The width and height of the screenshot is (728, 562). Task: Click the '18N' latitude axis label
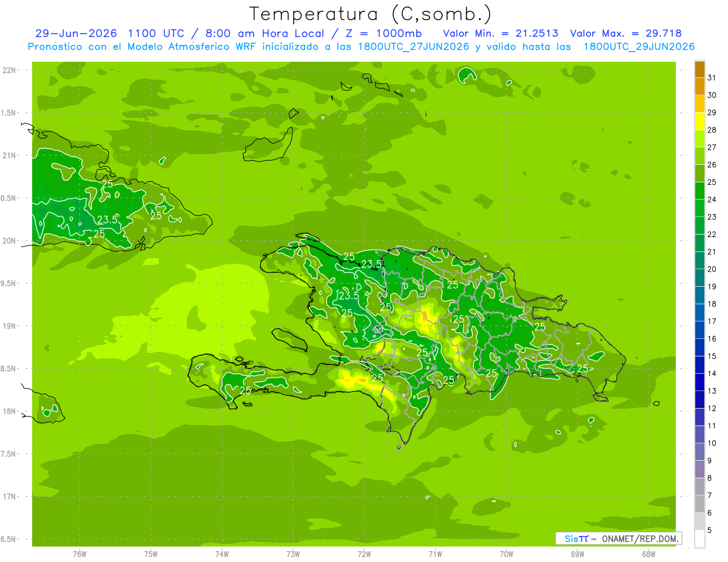click(x=10, y=412)
